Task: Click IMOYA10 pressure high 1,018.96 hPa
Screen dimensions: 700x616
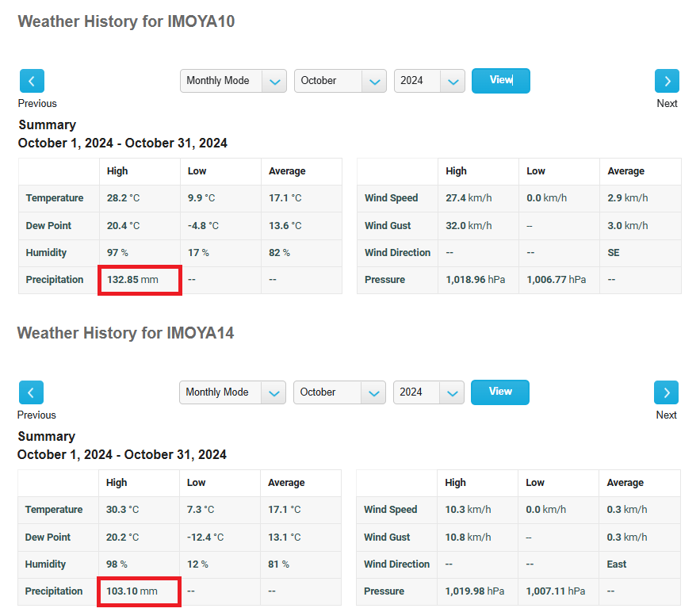Action: click(x=476, y=280)
